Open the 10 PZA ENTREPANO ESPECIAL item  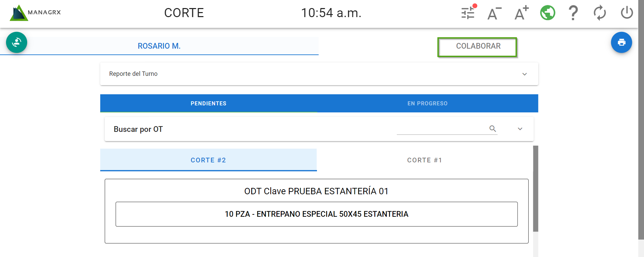(316, 214)
